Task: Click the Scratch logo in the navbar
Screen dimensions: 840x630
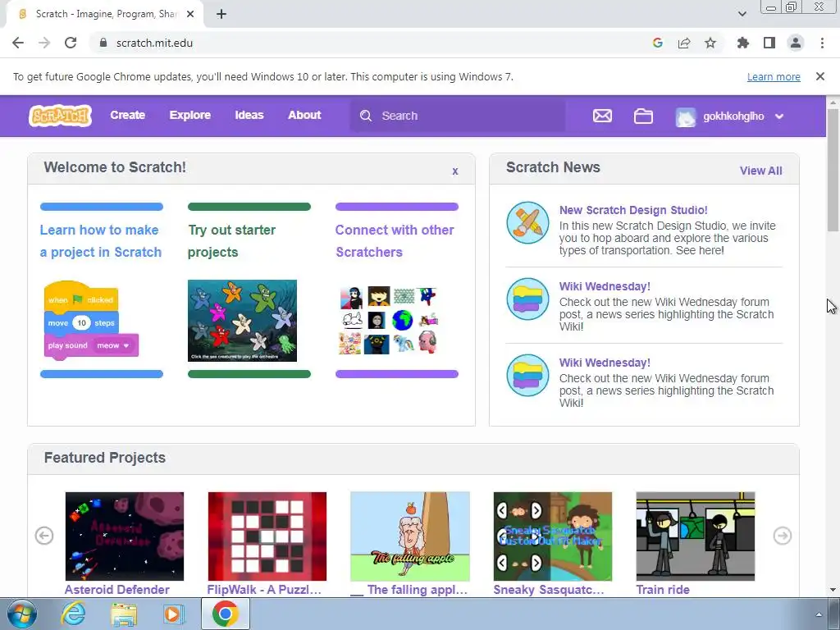Action: pos(60,116)
